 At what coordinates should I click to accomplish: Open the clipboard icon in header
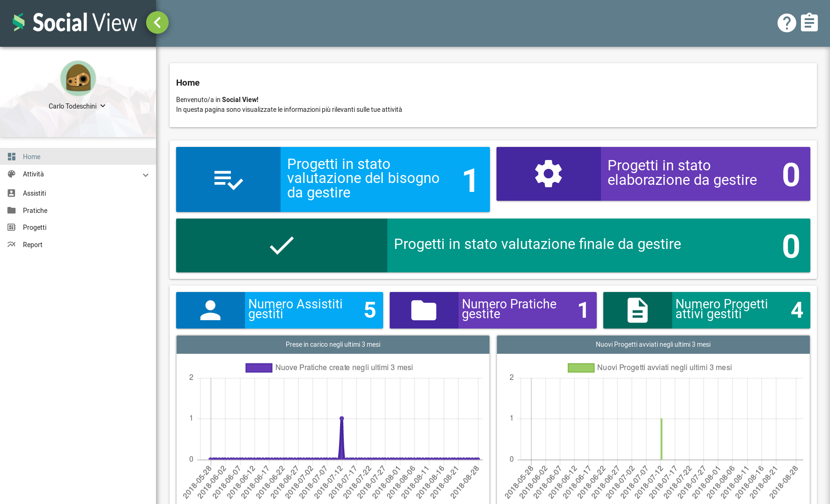click(x=809, y=22)
